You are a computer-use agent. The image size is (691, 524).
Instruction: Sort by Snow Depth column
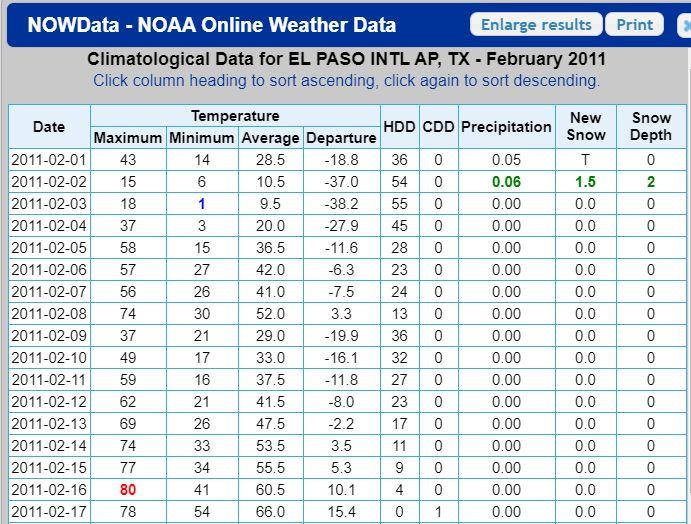click(651, 127)
